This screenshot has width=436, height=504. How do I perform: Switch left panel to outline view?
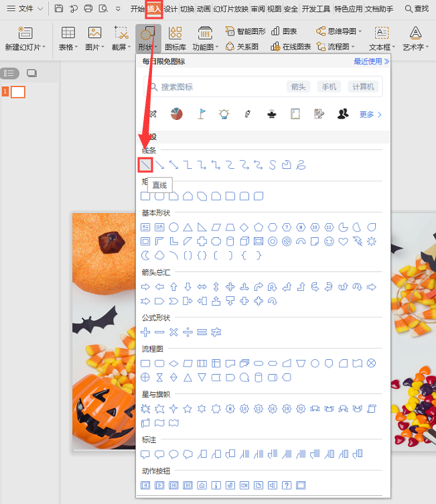9,73
